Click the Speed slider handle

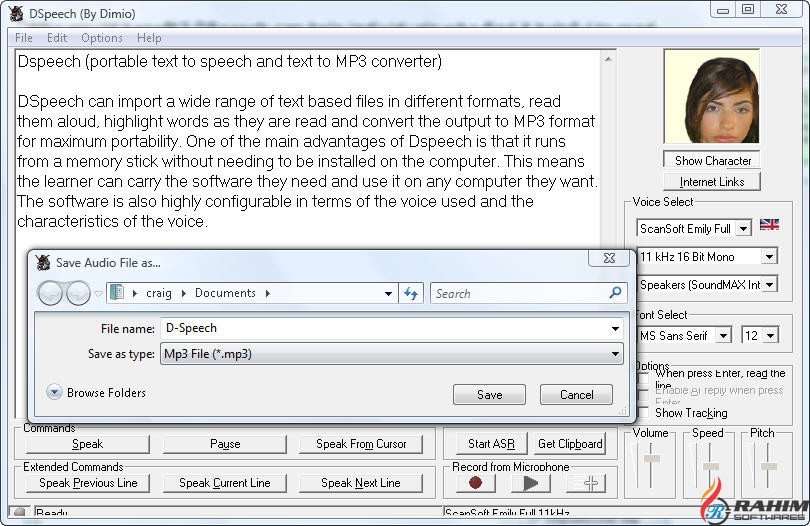[711, 467]
